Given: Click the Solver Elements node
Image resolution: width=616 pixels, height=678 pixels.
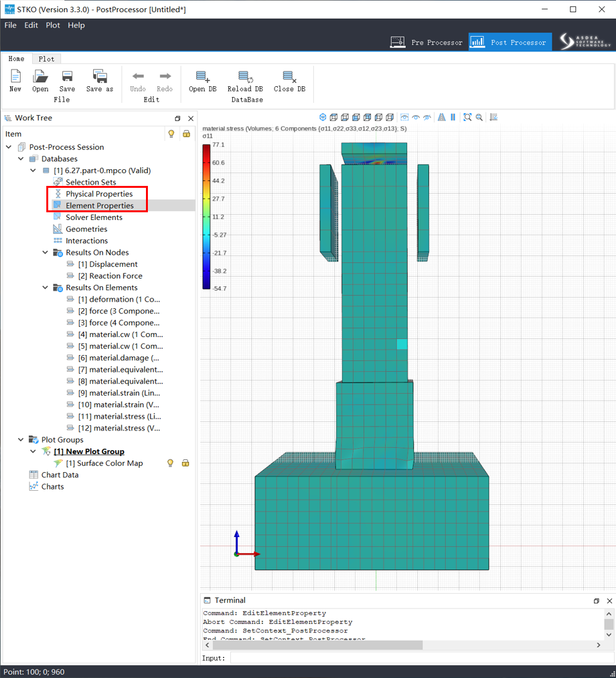Looking at the screenshot, I should [94, 217].
